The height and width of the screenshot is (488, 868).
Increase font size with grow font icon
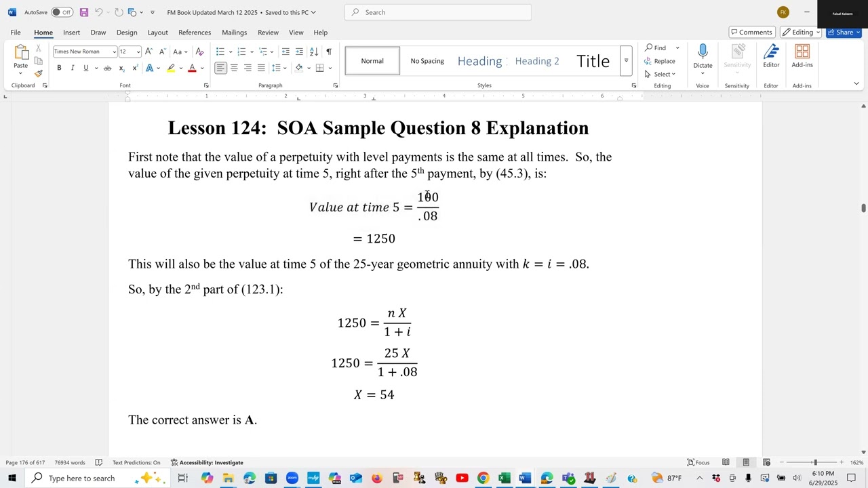pos(149,52)
